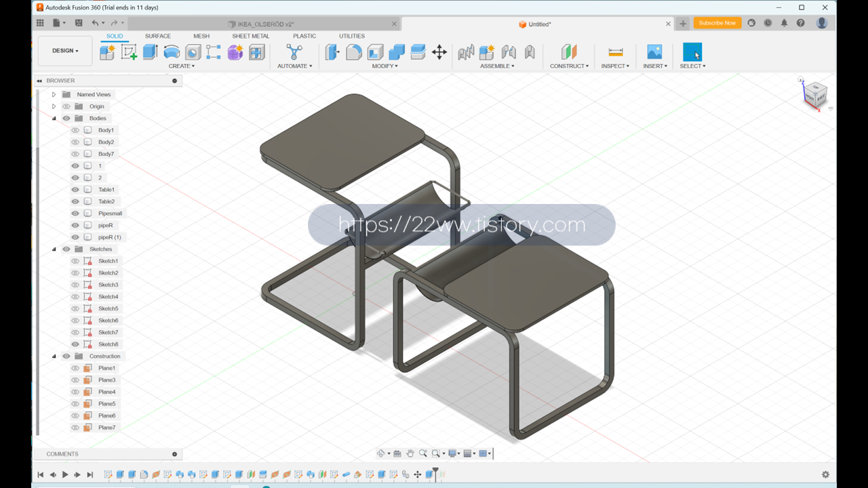Select the Zoom magnifier tool

(x=422, y=453)
